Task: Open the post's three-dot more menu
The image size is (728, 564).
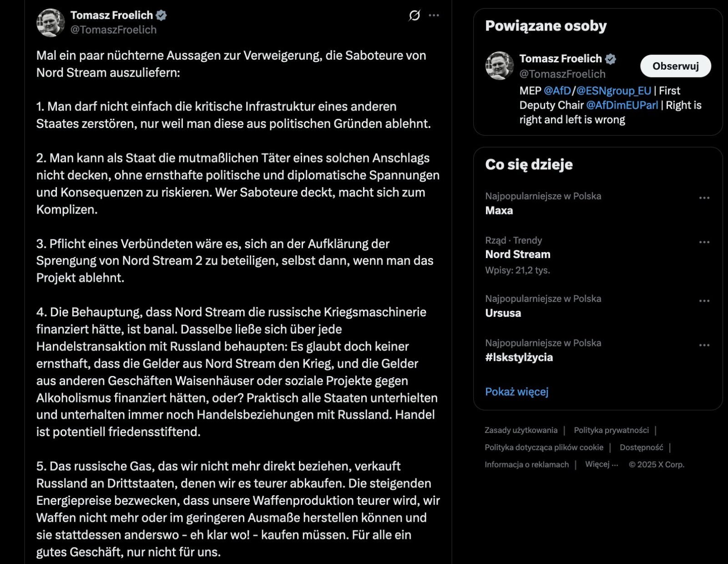Action: point(434,15)
